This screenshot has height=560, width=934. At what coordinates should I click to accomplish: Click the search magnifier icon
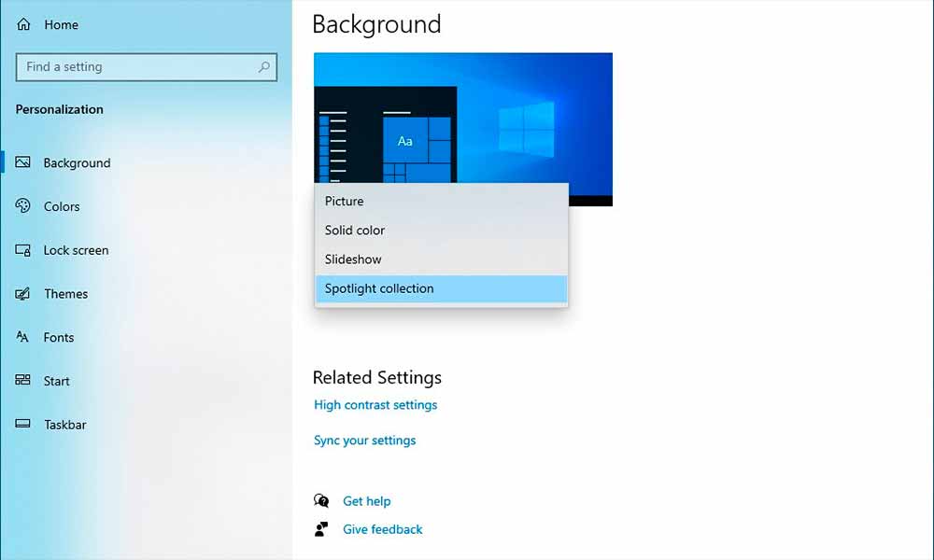click(264, 67)
